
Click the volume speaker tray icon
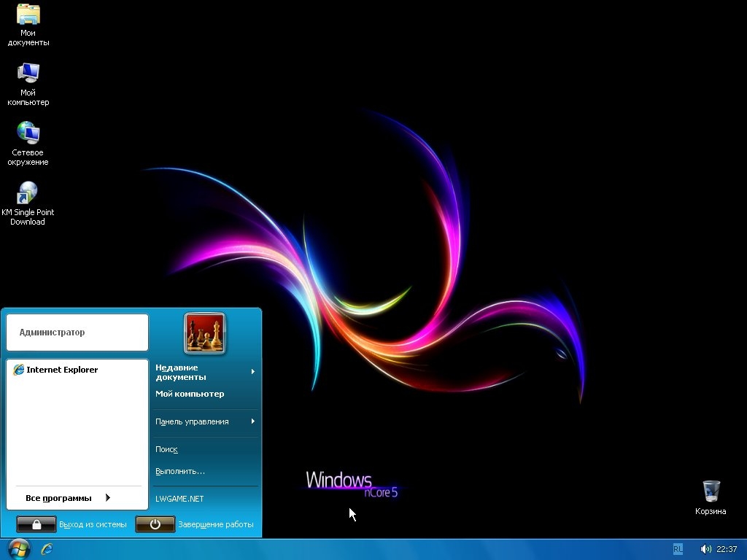(x=705, y=549)
